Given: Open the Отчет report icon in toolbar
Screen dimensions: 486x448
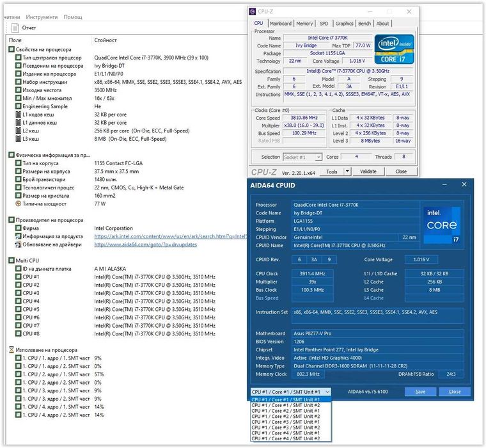Looking at the screenshot, I should [x=15, y=28].
